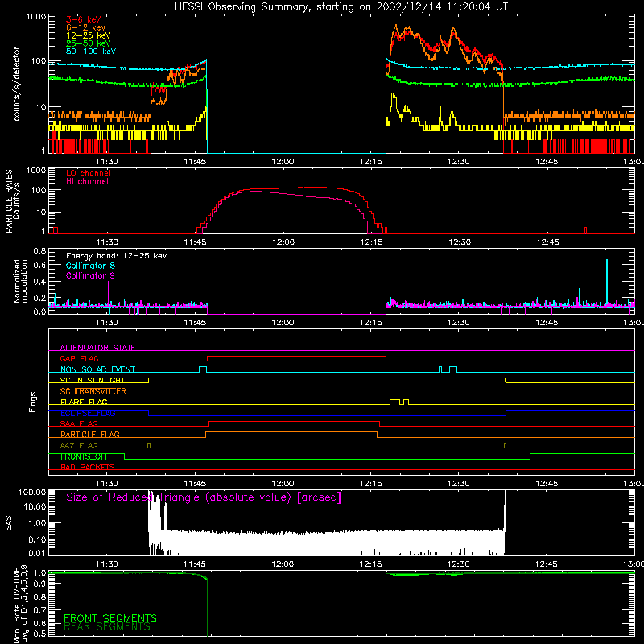Click the counts/s/detector axis label
This screenshot has width=644, height=644.
[16, 84]
